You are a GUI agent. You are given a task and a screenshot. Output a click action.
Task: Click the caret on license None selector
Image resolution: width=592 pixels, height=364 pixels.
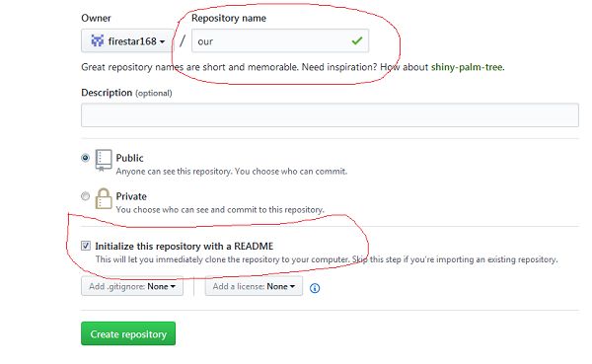click(x=292, y=287)
